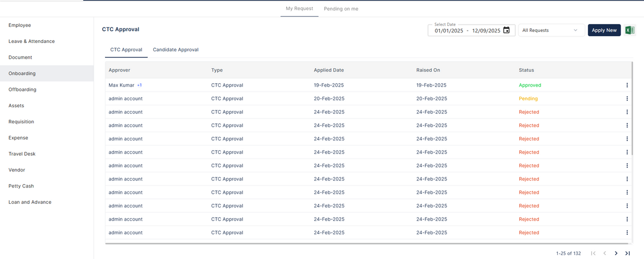644x259 pixels.
Task: Jump to the last page of results
Action: 628,253
